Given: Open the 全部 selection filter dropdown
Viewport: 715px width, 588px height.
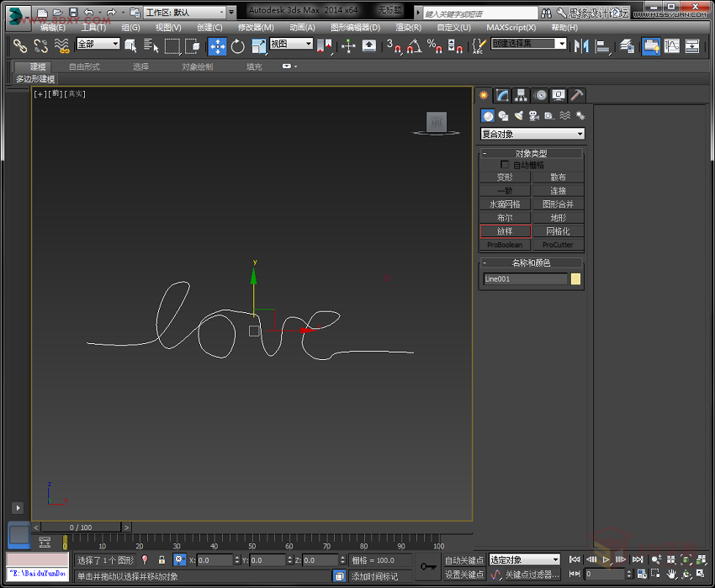Looking at the screenshot, I should point(98,44).
